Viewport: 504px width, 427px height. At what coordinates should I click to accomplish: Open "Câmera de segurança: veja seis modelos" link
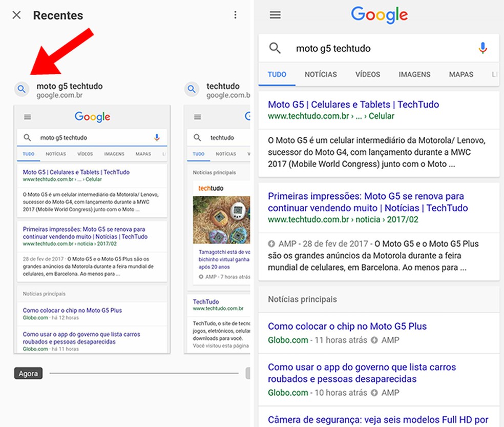pos(378,420)
